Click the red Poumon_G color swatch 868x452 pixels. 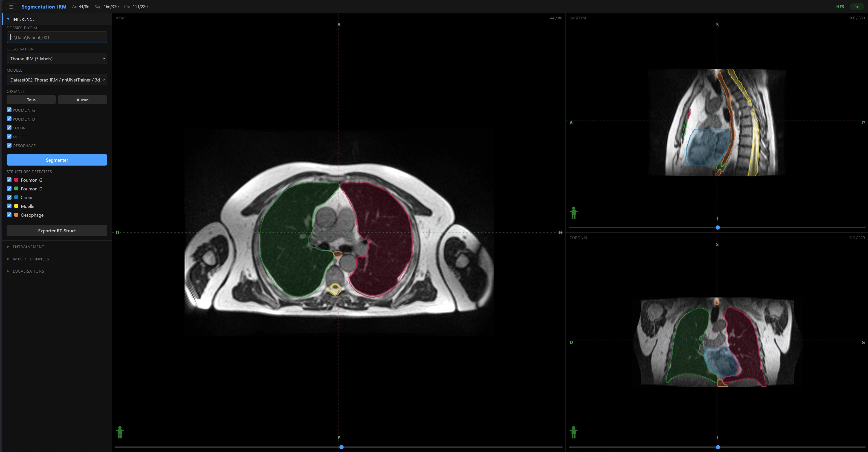click(x=16, y=180)
